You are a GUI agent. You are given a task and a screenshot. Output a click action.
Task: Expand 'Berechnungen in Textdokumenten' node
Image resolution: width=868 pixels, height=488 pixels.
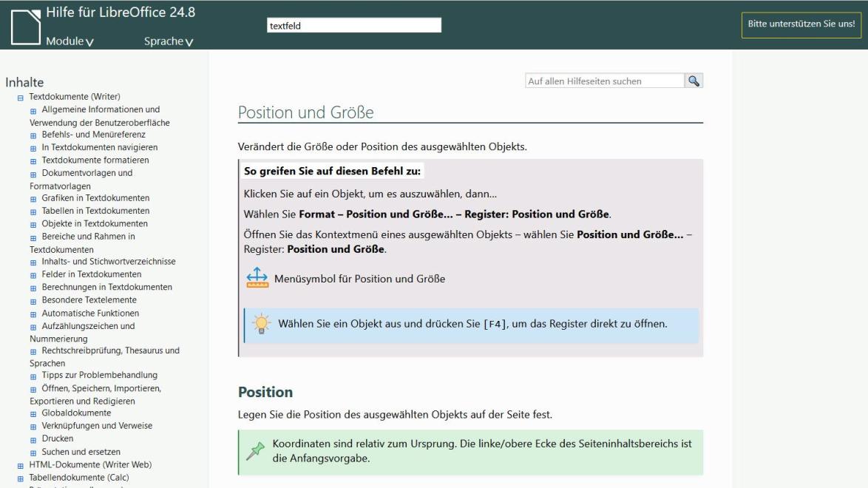click(x=33, y=288)
